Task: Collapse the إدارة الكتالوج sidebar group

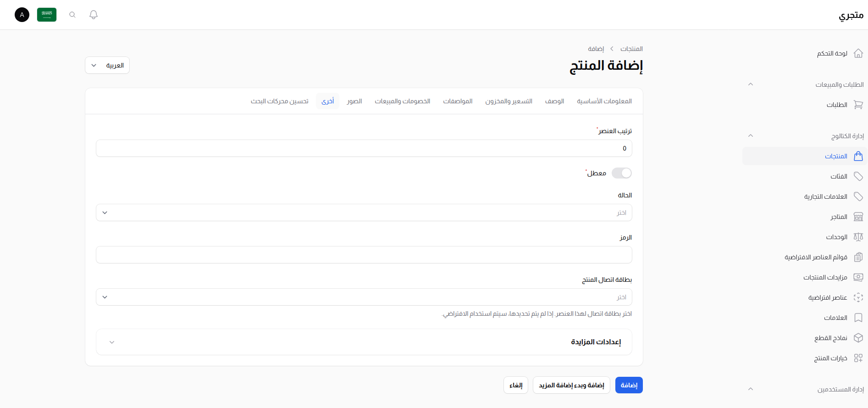Action: (751, 136)
